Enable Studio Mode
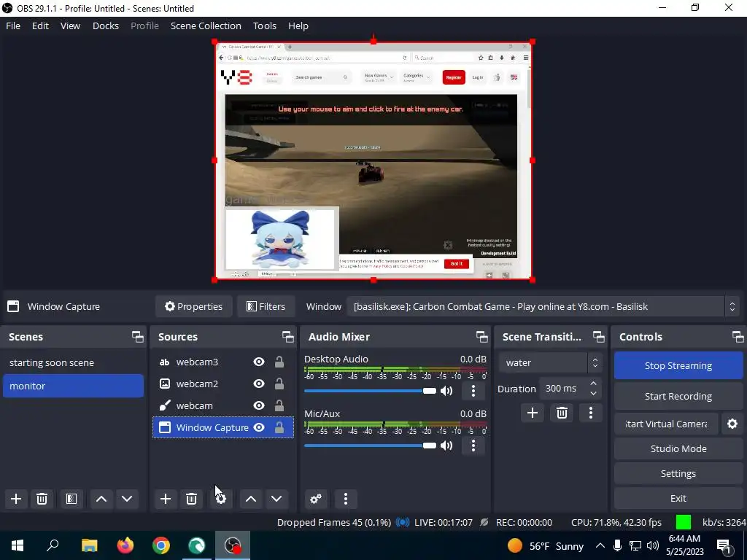This screenshot has height=560, width=747. [x=678, y=448]
